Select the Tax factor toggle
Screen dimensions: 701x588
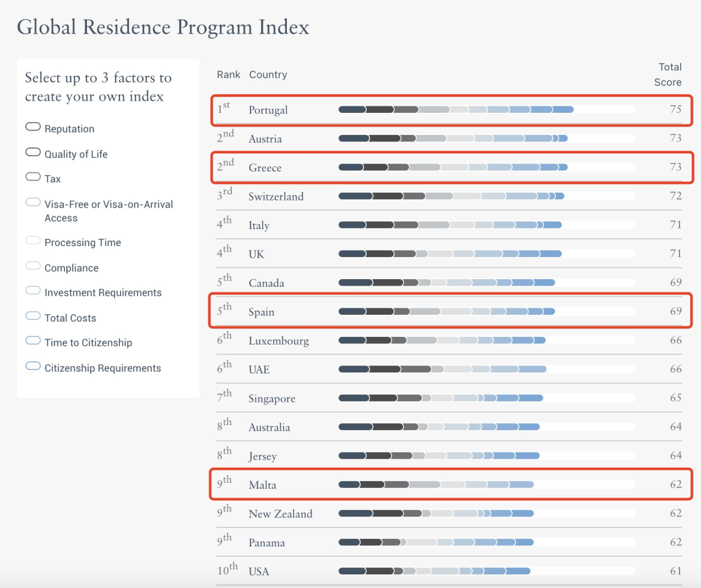33,177
